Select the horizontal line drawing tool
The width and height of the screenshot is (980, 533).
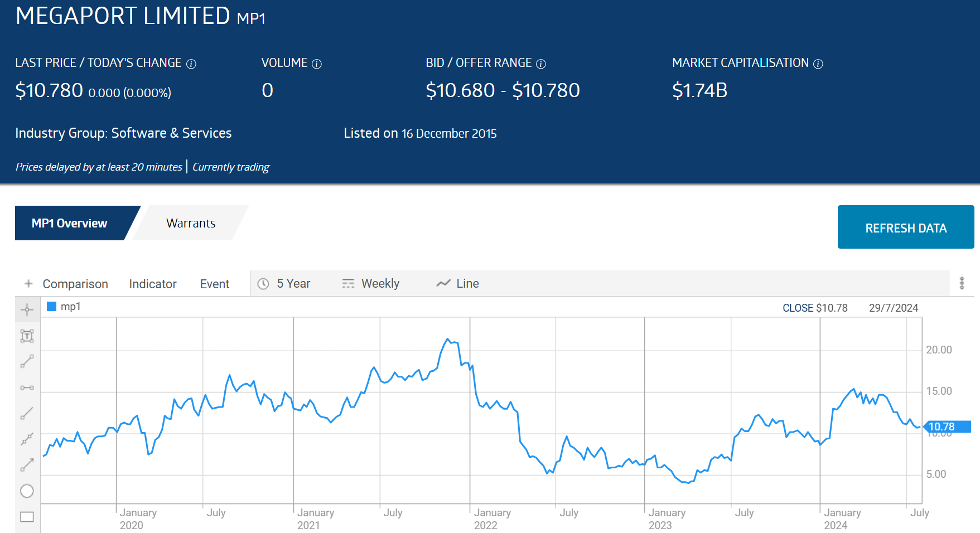(27, 387)
